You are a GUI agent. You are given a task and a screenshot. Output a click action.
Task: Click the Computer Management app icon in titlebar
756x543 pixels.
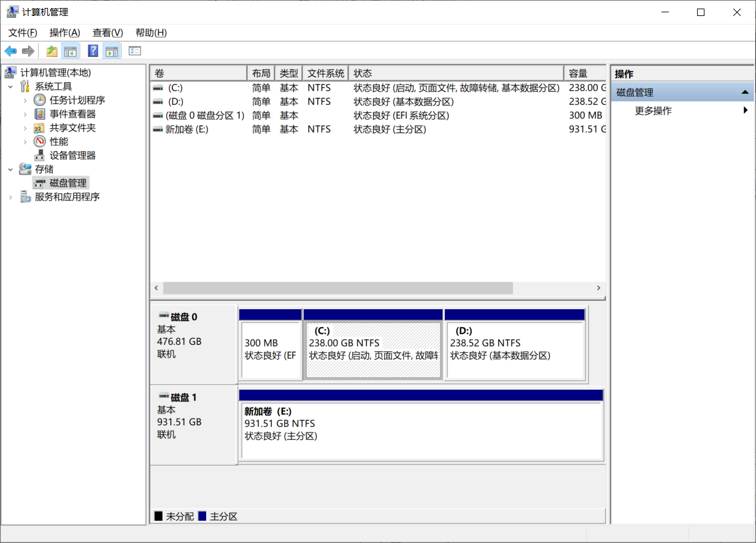pos(10,11)
